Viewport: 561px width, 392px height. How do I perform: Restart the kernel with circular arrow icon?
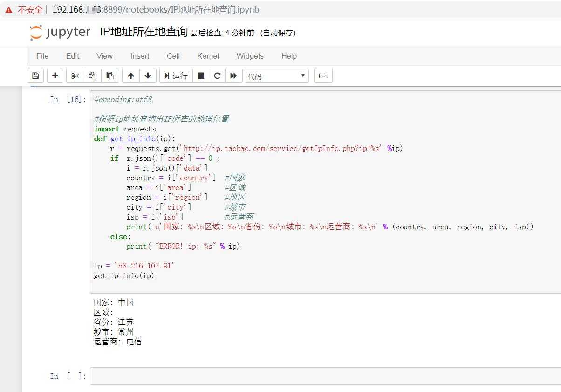(x=217, y=76)
